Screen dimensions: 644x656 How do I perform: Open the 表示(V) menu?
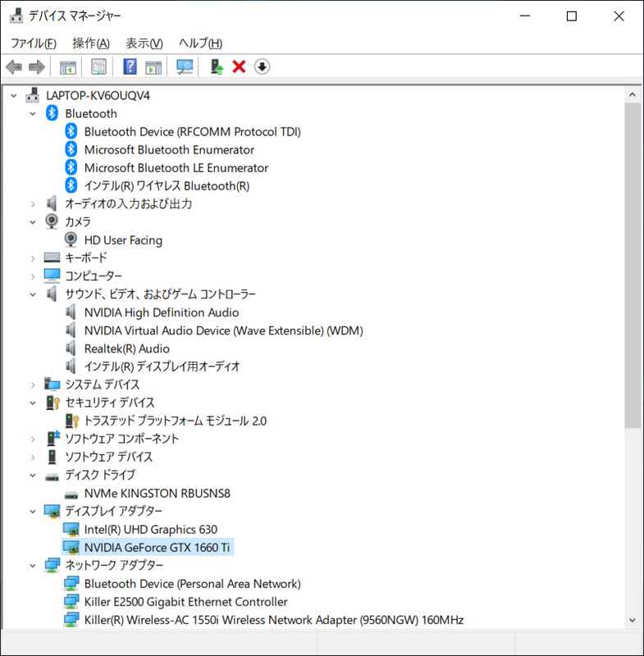pos(144,43)
